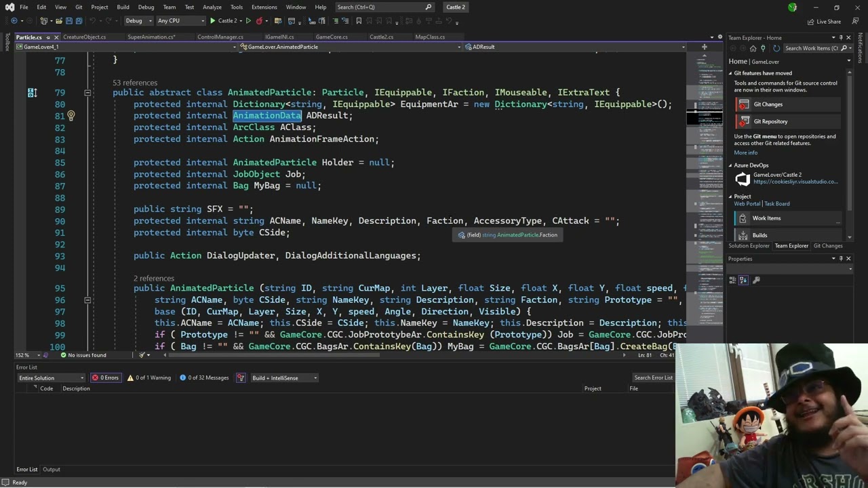Click the lightbulb quick actions icon on line 81

(x=71, y=116)
